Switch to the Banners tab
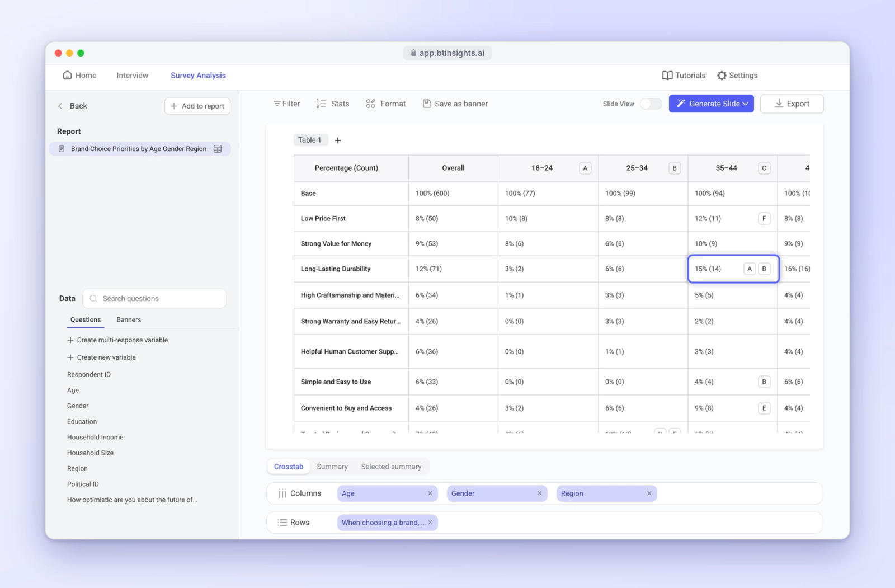This screenshot has width=895, height=588. (x=129, y=319)
